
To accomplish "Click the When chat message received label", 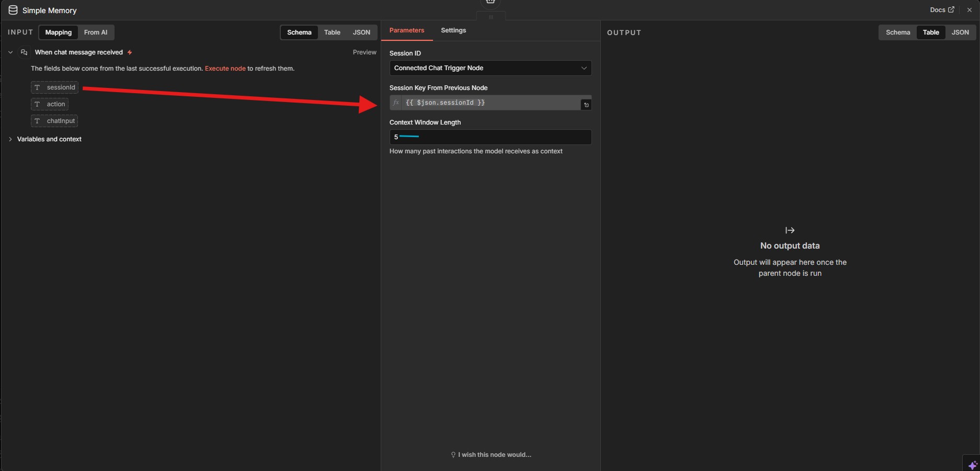I will [x=79, y=52].
